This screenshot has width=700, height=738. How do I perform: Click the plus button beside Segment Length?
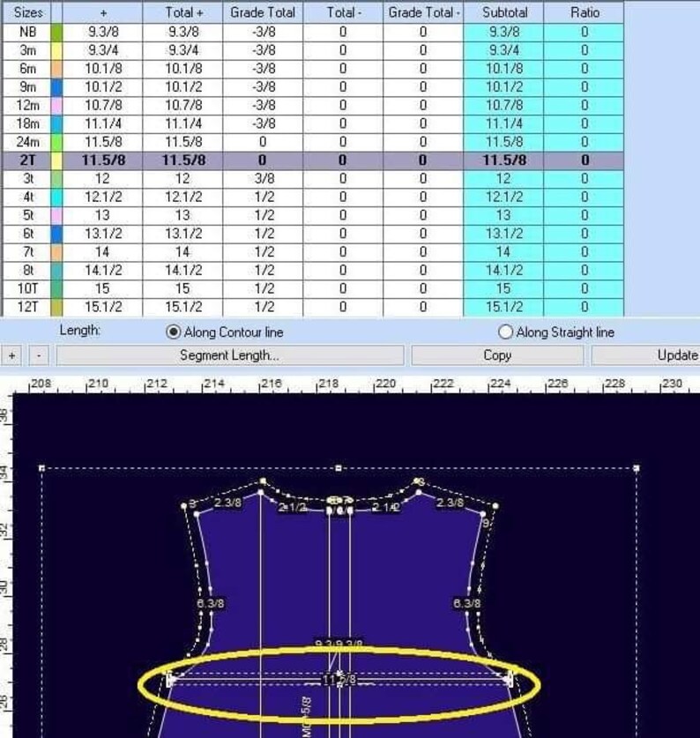pyautogui.click(x=11, y=356)
